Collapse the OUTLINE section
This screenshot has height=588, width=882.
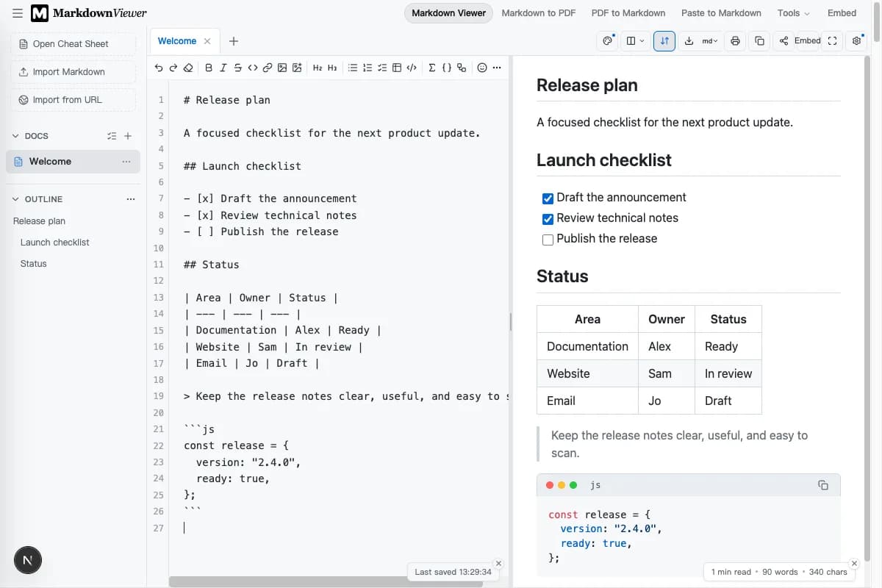[16, 199]
